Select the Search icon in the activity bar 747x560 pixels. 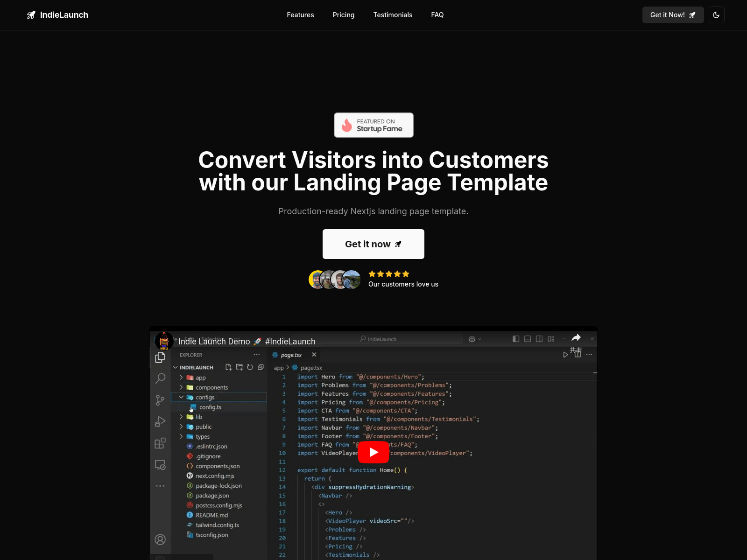coord(160,378)
